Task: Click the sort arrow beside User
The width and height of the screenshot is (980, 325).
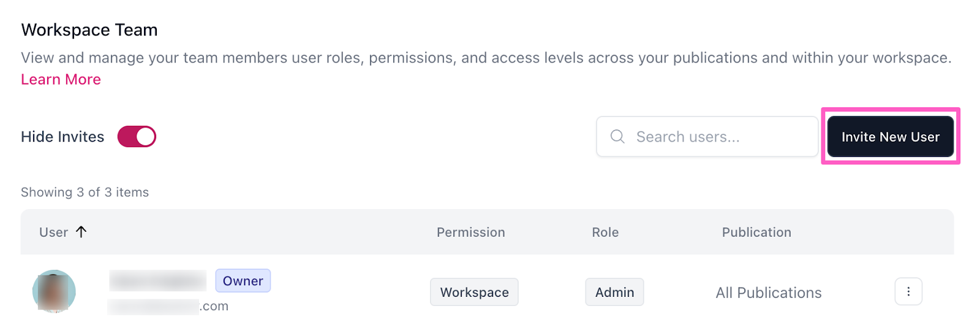Action: pos(81,232)
